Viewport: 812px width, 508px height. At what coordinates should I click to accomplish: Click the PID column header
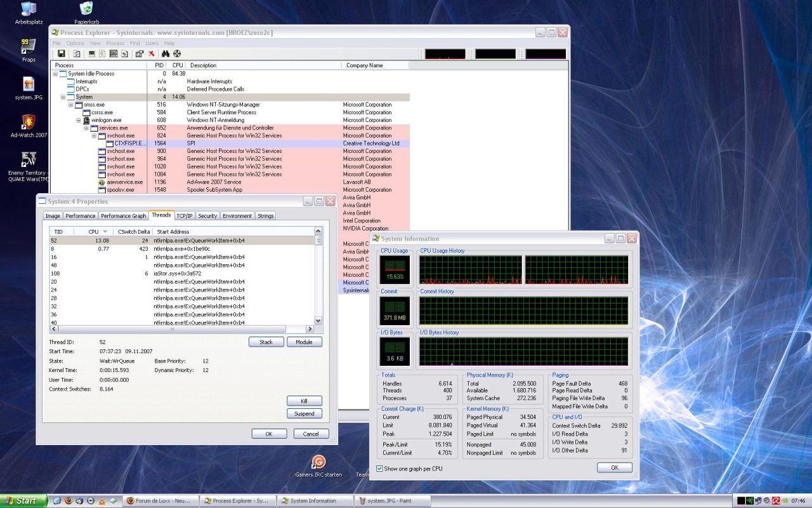159,65
